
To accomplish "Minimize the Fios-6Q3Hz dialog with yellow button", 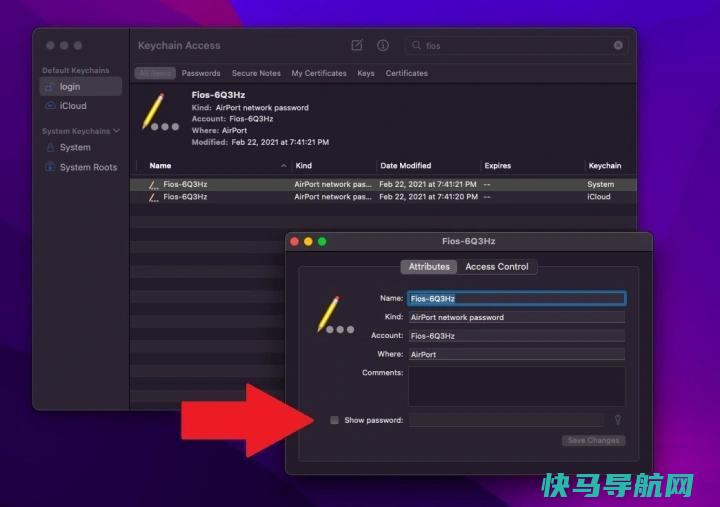I will [x=308, y=242].
